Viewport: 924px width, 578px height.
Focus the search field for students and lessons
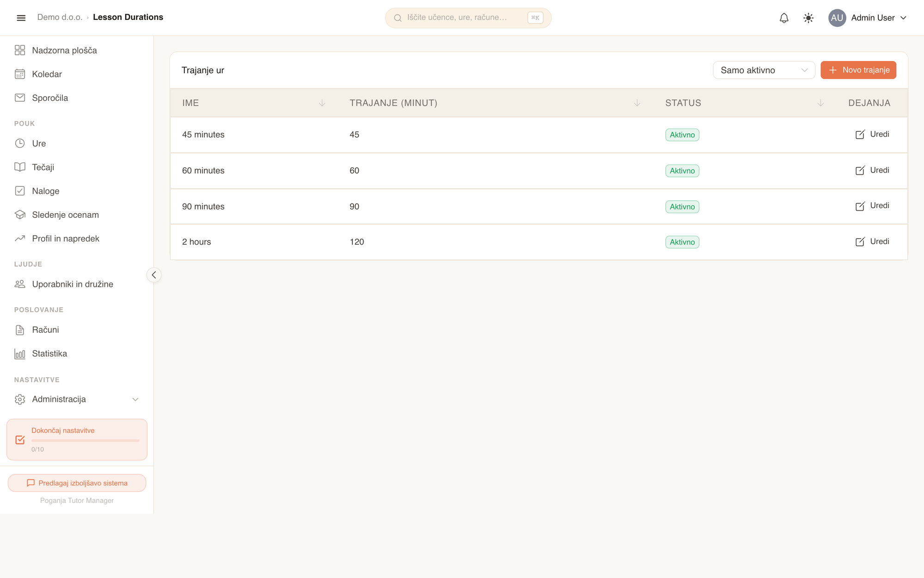(468, 18)
